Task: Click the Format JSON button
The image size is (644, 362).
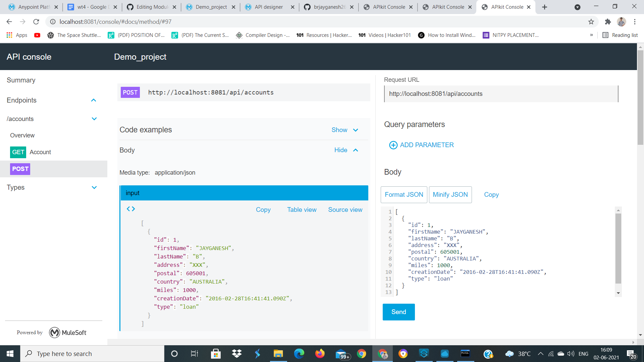Action: (x=404, y=194)
